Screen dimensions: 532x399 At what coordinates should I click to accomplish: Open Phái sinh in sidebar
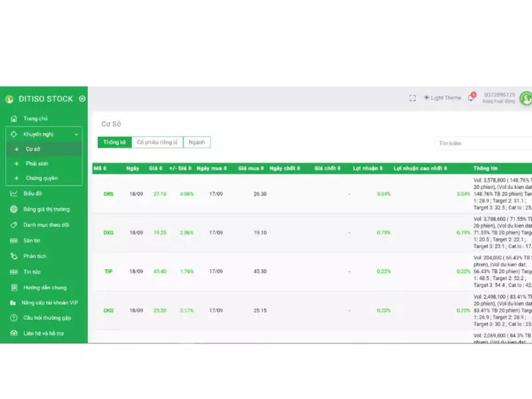pyautogui.click(x=37, y=164)
